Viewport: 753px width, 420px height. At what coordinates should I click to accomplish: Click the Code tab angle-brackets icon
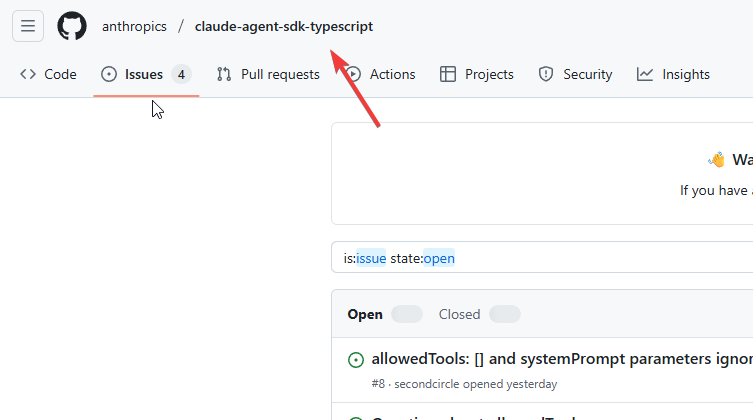tap(28, 74)
